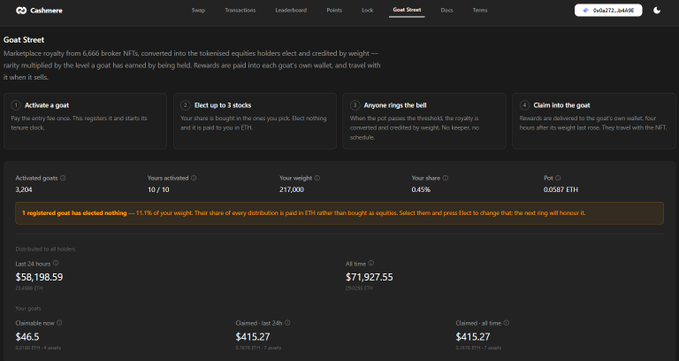Click the Claim into the goat card
Image resolution: width=679 pixels, height=361 pixels.
594,121
